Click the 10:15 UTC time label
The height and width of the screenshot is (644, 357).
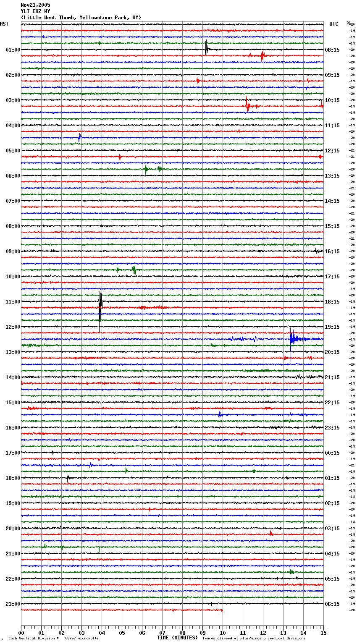tap(332, 100)
